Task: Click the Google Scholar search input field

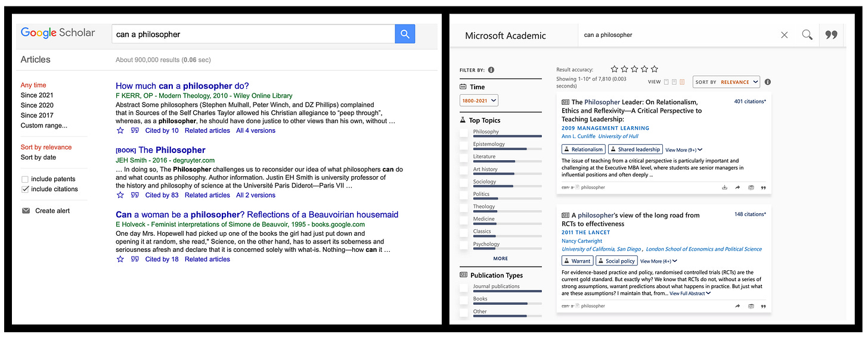Action: [253, 34]
